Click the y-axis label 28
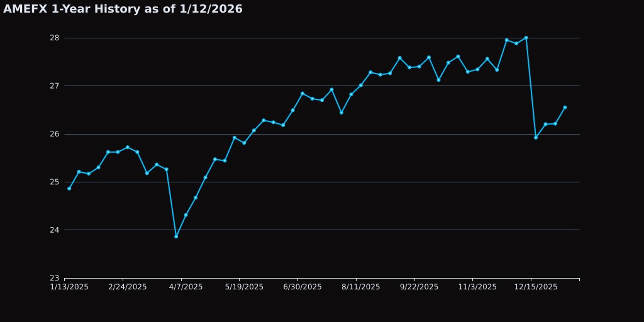 coord(55,38)
